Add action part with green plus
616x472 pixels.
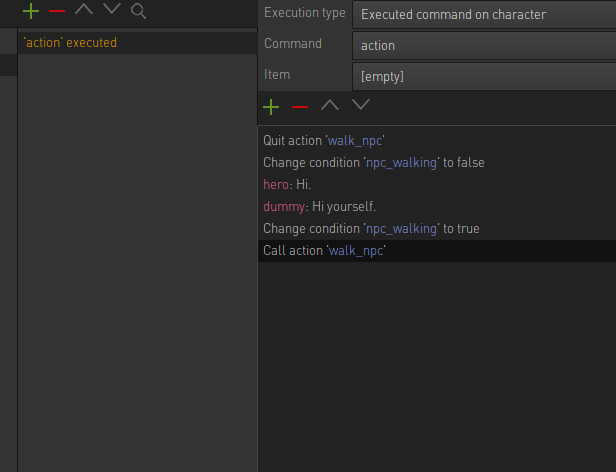(x=271, y=107)
